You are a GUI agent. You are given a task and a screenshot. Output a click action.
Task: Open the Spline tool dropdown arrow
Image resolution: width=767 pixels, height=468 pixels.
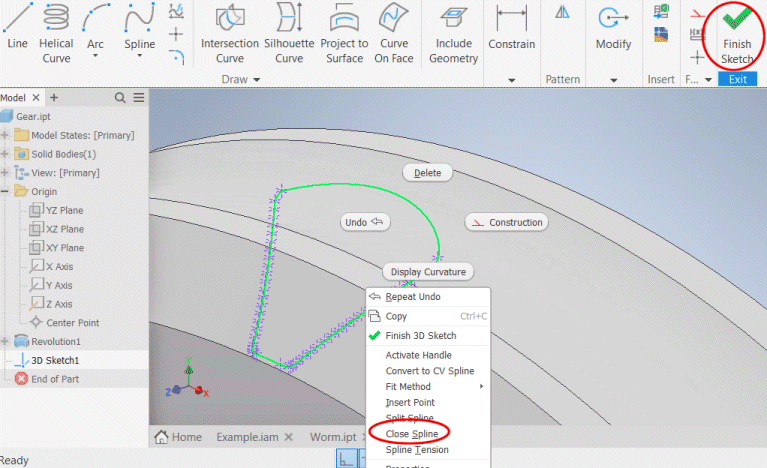[139, 56]
